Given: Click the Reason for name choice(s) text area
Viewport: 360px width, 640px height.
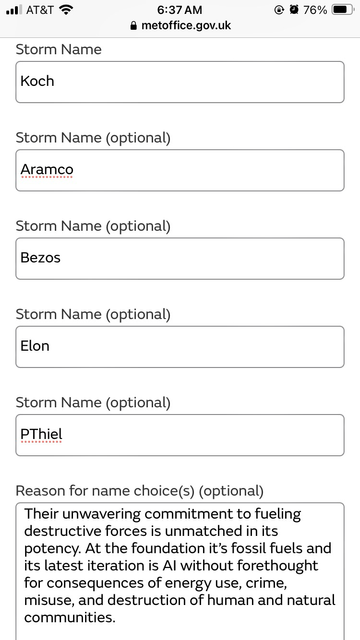Looking at the screenshot, I should [x=180, y=571].
